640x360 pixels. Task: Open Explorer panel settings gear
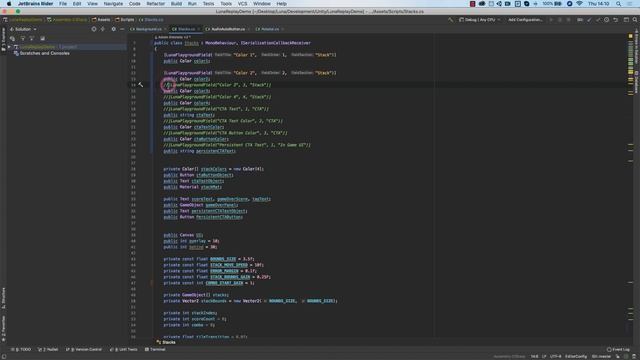point(113,29)
